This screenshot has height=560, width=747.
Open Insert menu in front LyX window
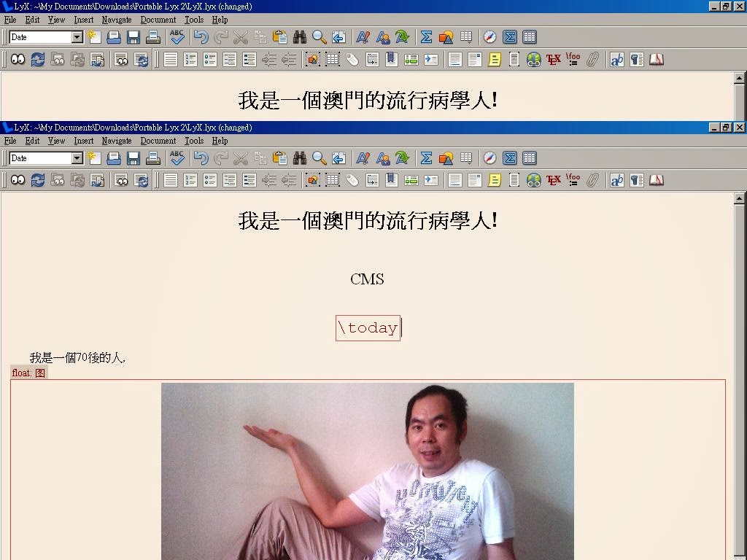83,141
